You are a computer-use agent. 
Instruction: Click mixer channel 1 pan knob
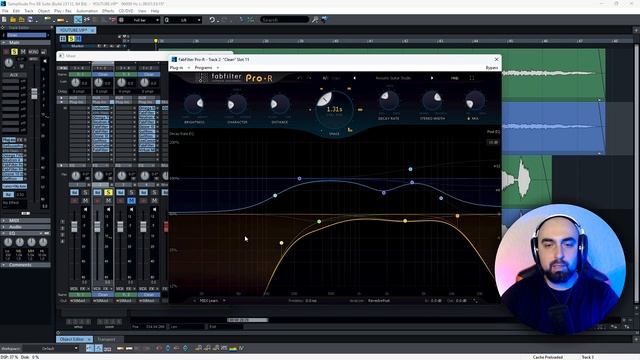[76, 176]
